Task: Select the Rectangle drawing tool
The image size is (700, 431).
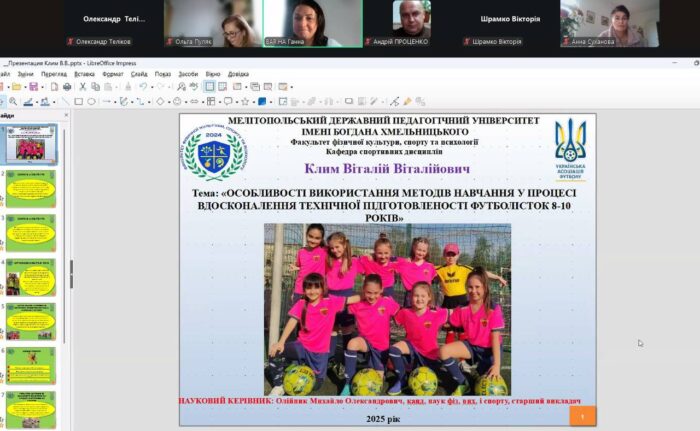Action: click(x=79, y=101)
